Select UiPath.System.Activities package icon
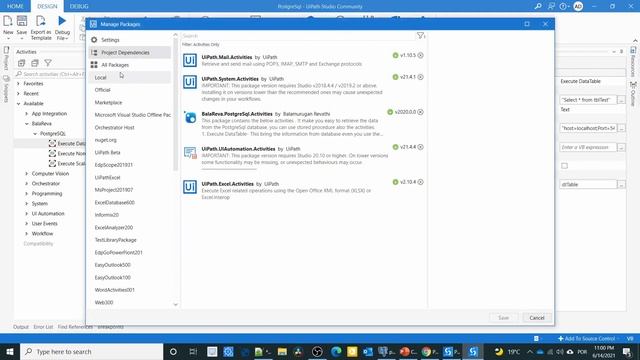The width and height of the screenshot is (640, 360). [190, 82]
